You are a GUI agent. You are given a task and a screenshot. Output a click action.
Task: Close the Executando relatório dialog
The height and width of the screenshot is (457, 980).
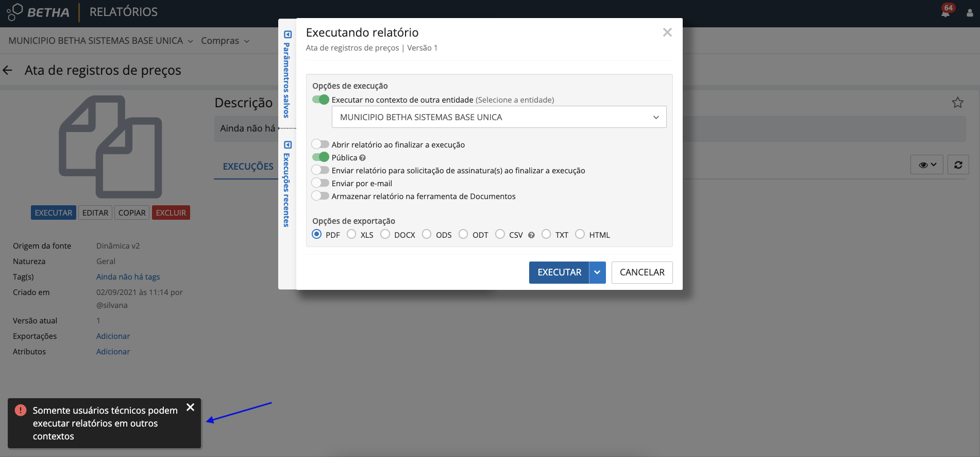[667, 32]
